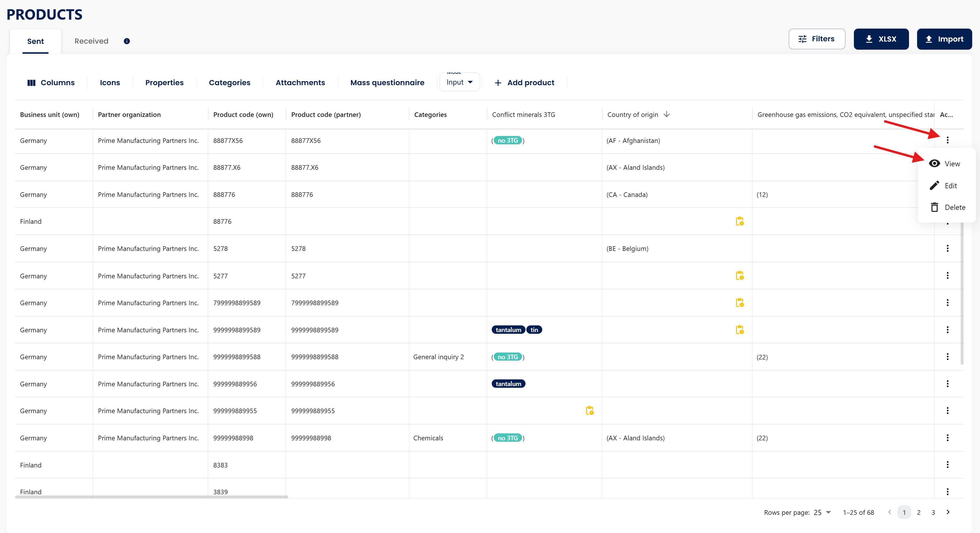Go to next page using right chevron
980x533 pixels.
pos(948,512)
